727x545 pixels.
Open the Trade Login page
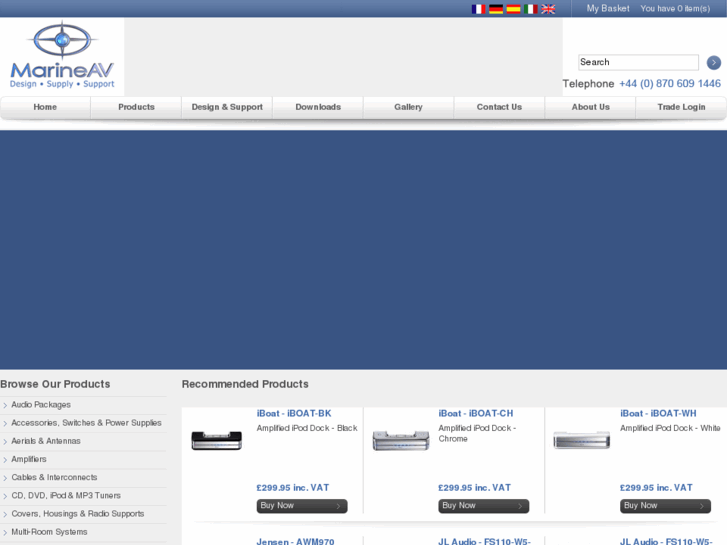tap(682, 107)
